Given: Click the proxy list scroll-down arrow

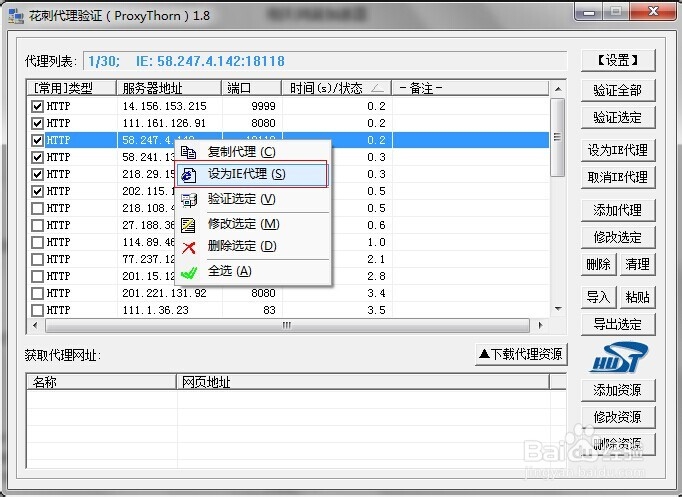Looking at the screenshot, I should click(x=558, y=309).
